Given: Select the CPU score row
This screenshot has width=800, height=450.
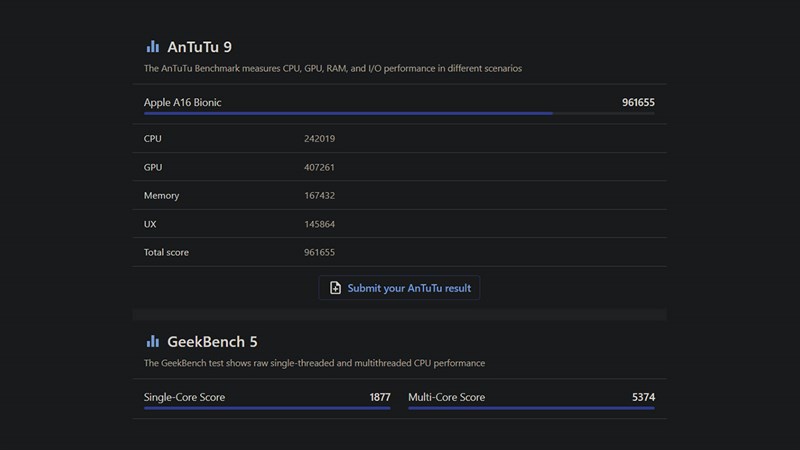Looking at the screenshot, I should 399,138.
